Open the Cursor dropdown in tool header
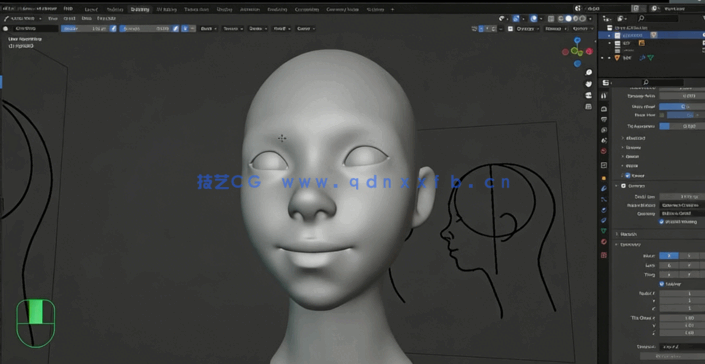The image size is (705, 364). [305, 28]
